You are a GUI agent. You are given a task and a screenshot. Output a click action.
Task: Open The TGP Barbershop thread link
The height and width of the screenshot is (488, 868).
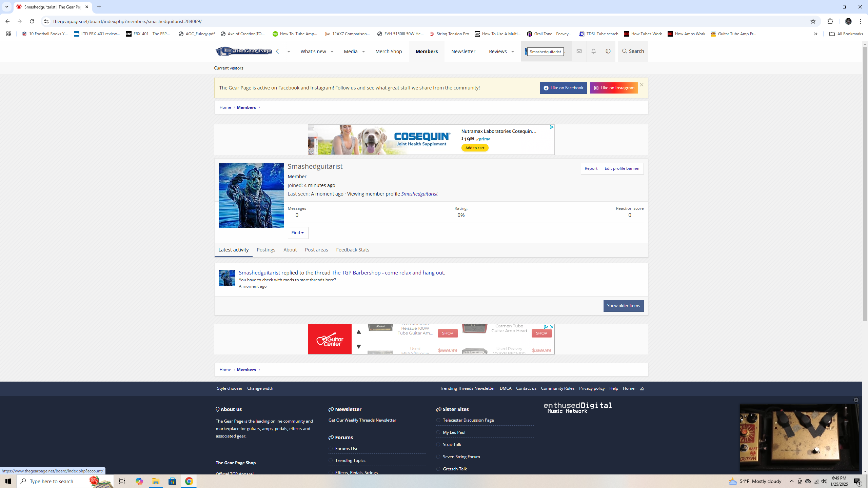[x=388, y=272]
